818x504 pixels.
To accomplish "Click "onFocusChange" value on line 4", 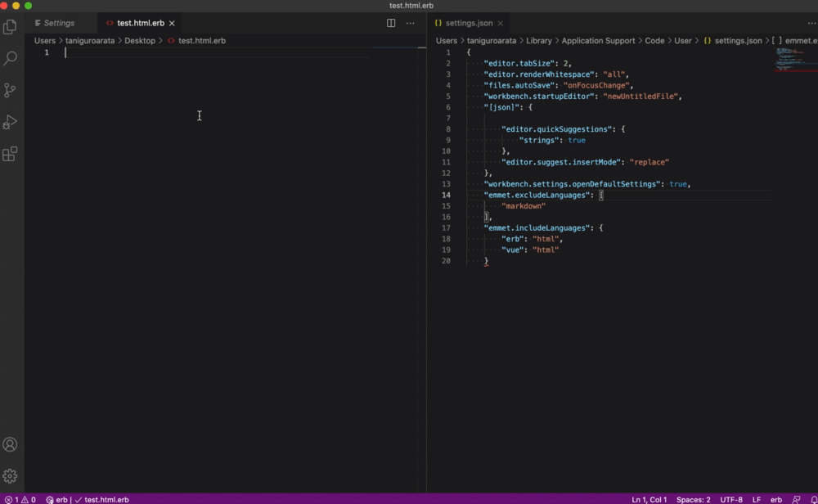I will (x=596, y=85).
